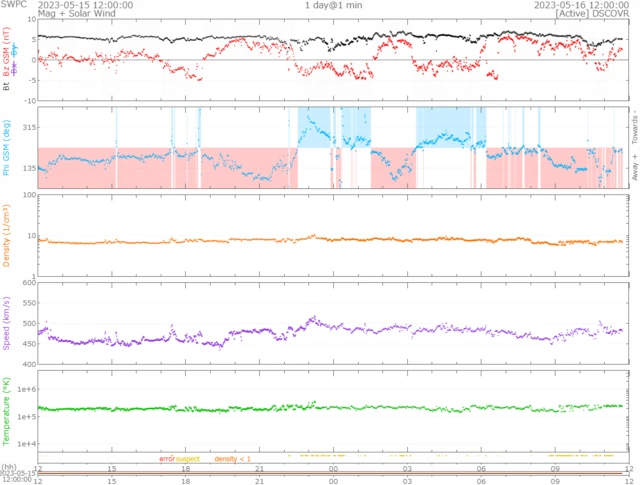
Task: Click the red error legend entry
Action: click(166, 459)
